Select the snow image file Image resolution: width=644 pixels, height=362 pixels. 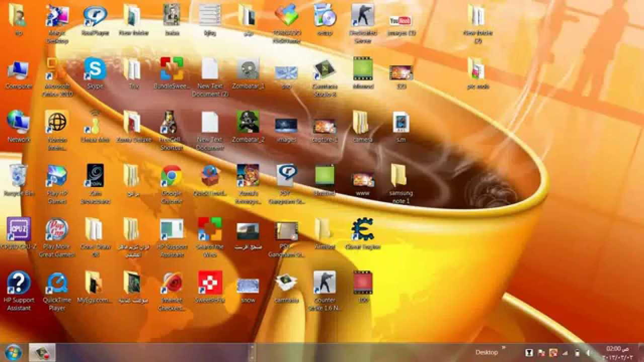pos(248,290)
